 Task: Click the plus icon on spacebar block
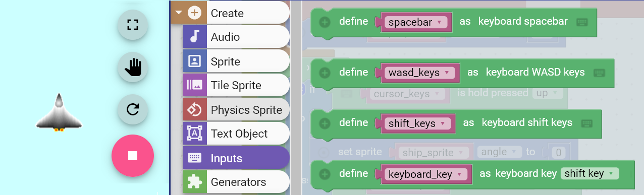tap(325, 22)
